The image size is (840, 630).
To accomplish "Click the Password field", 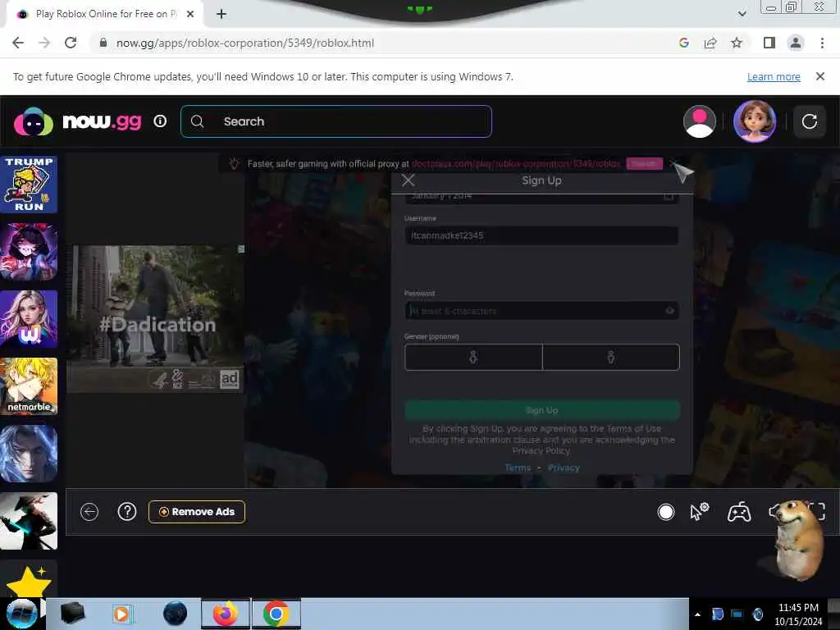I will pos(541,311).
